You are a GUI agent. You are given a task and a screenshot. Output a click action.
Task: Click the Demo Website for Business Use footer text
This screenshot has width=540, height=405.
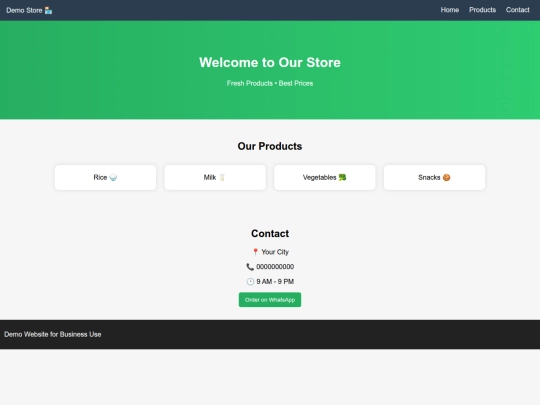53,334
